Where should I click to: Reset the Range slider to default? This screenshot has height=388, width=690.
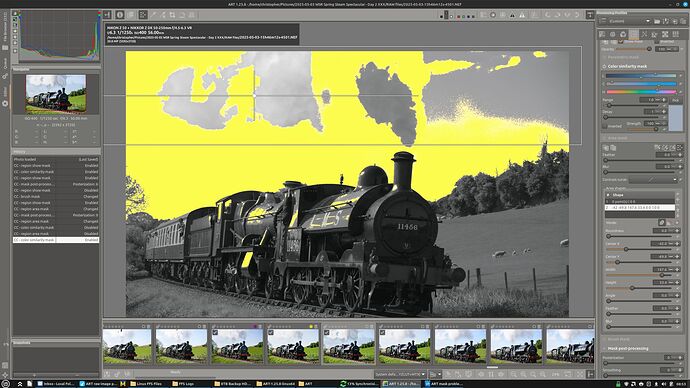(664, 106)
